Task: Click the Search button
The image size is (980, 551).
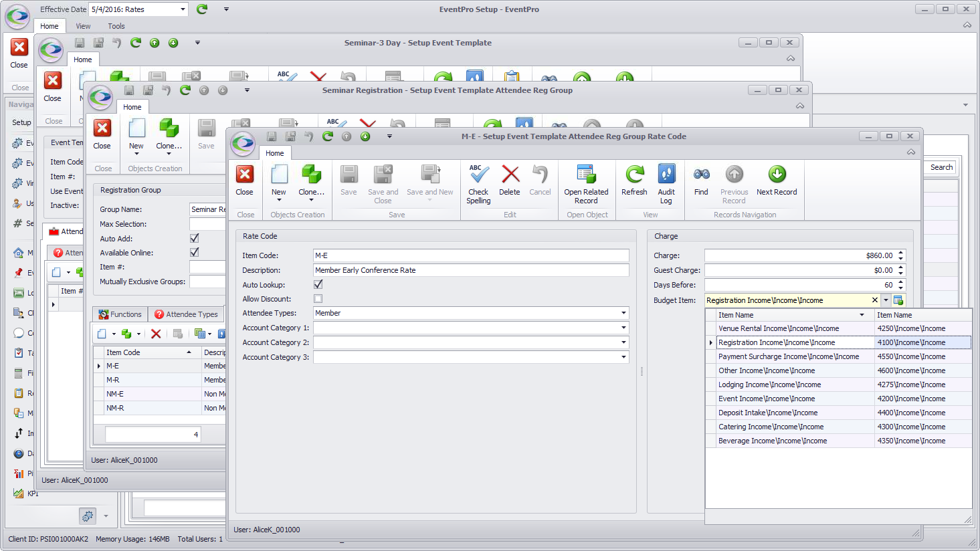Action: 941,167
